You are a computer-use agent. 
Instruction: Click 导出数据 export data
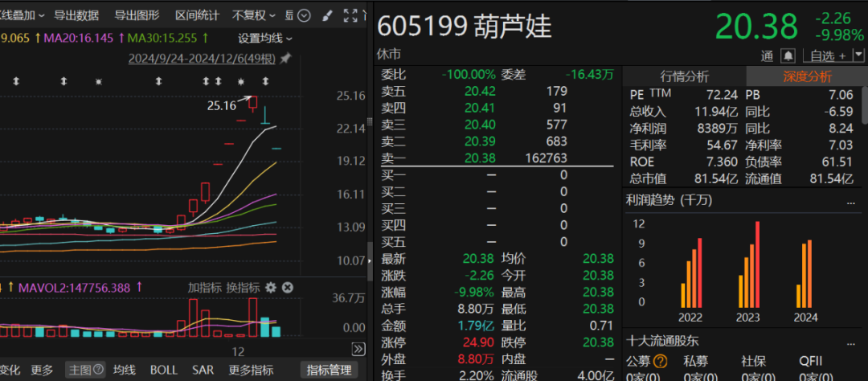[x=76, y=15]
